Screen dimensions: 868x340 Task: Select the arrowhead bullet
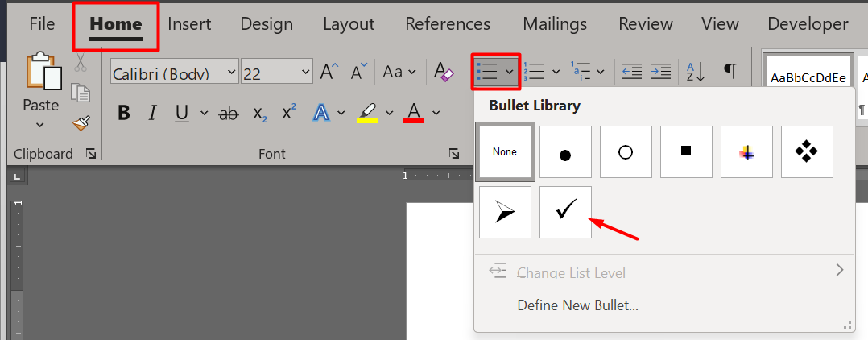tap(505, 212)
